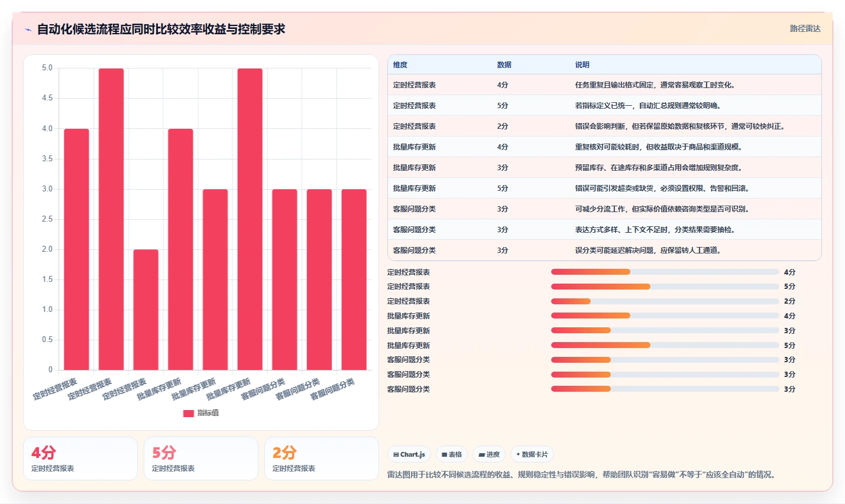Screen dimensions: 845x504
Task: Select row '误分类可能延迟解决问题' description
Action: click(x=648, y=251)
